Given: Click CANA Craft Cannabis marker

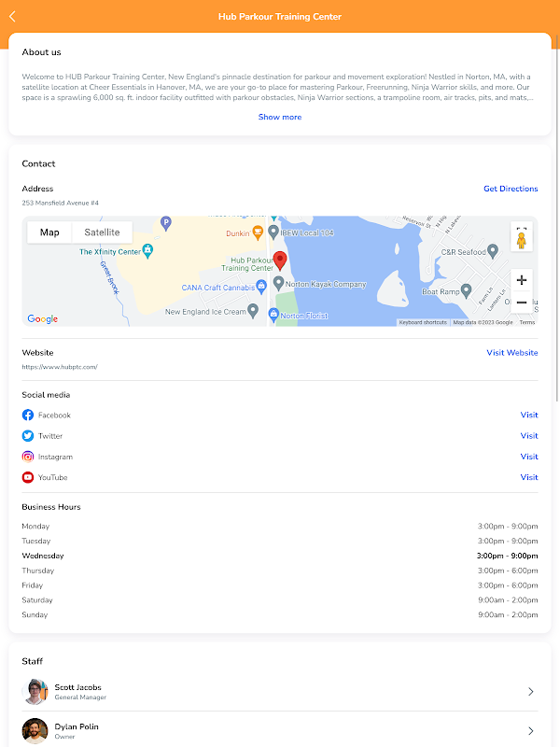Looking at the screenshot, I should 261,287.
